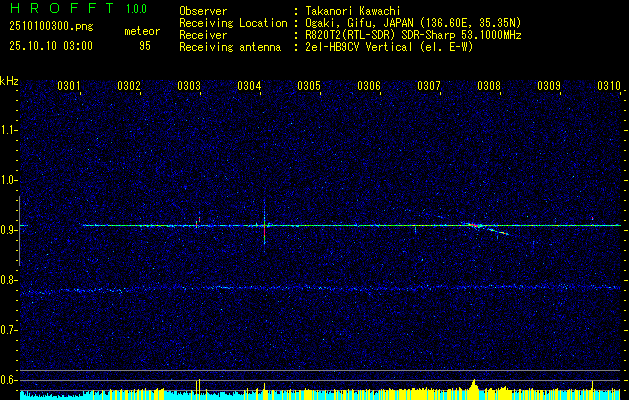
Task: Click the 0301 time marker
Action: (x=69, y=85)
